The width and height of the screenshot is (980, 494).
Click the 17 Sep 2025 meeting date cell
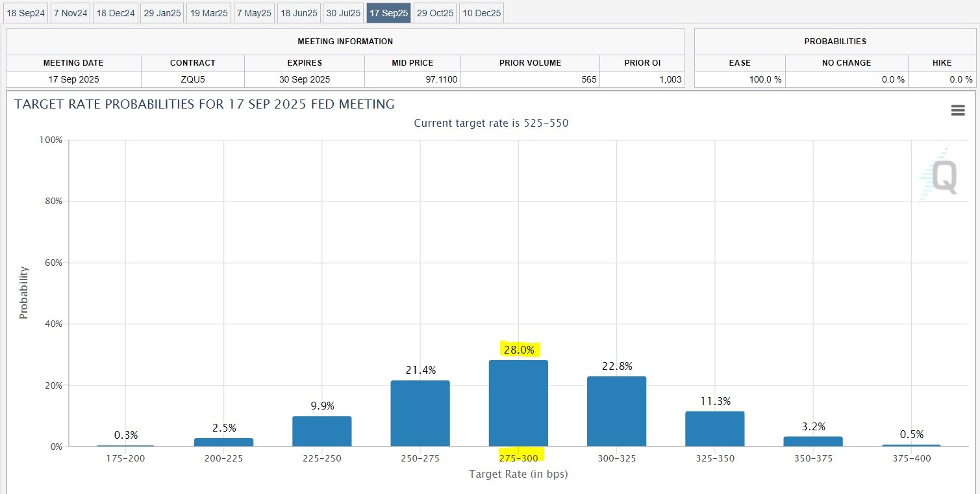pyautogui.click(x=73, y=79)
